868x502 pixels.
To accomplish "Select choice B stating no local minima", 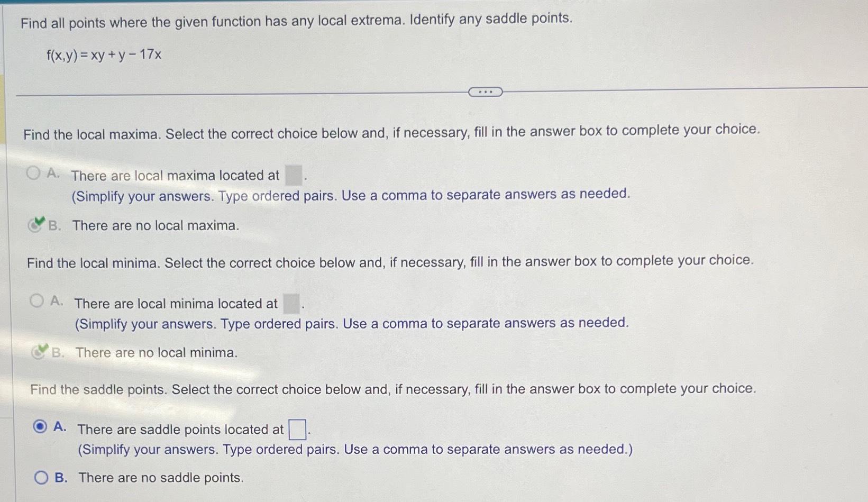I will click(39, 351).
